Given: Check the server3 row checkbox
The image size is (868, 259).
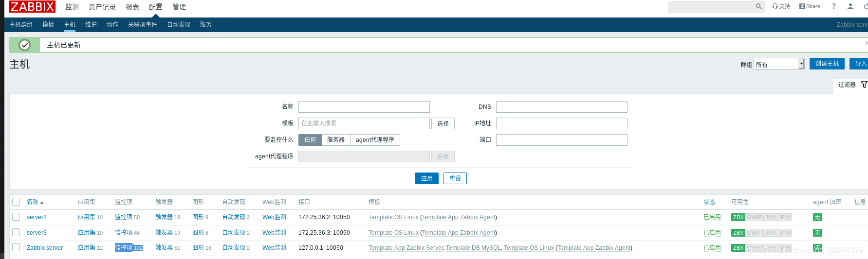Looking at the screenshot, I should point(16,232).
